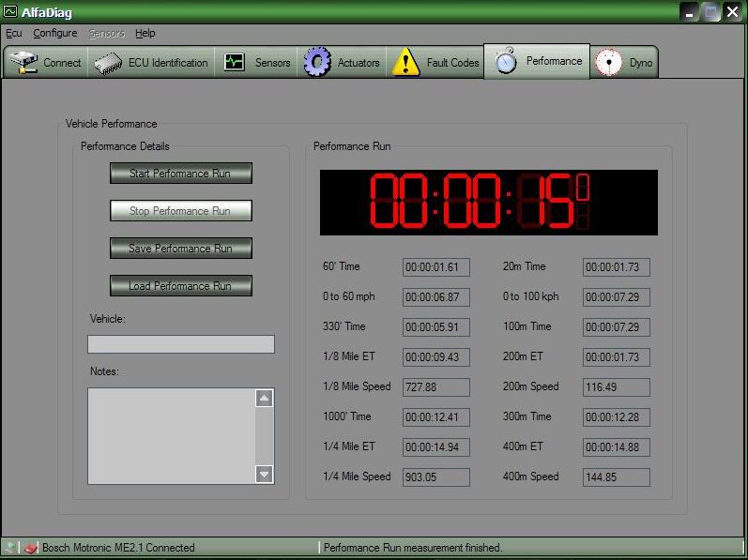The image size is (748, 560).
Task: Click the Fault Codes warning triangle icon
Action: (405, 63)
